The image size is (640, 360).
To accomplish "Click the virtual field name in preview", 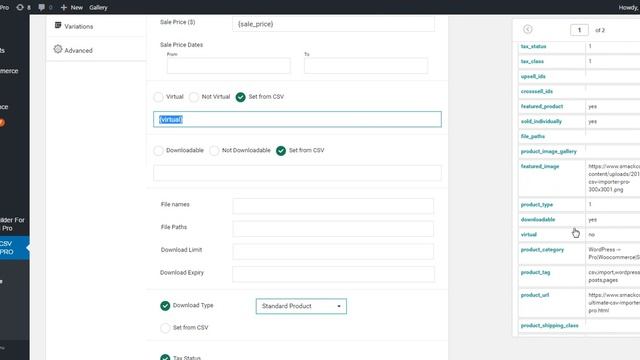I will click(x=529, y=235).
